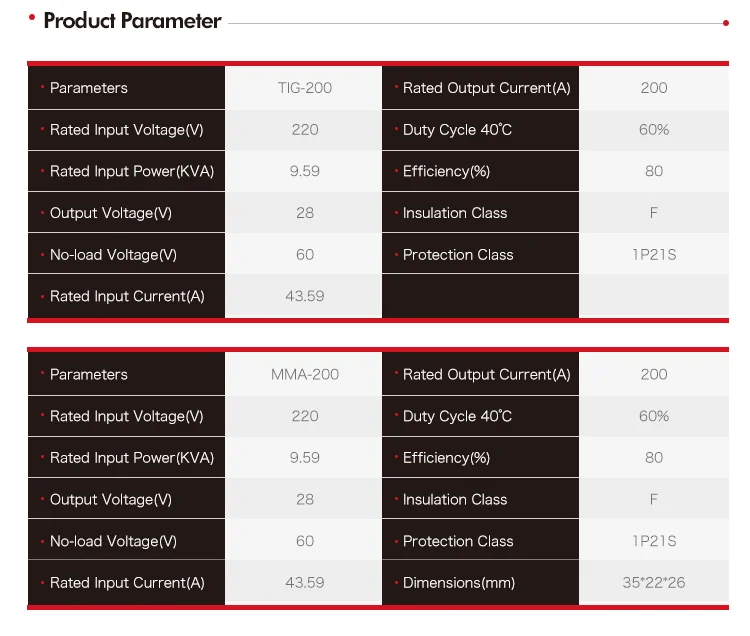
Task: Click the red dot ending the heading line
Action: click(x=725, y=21)
